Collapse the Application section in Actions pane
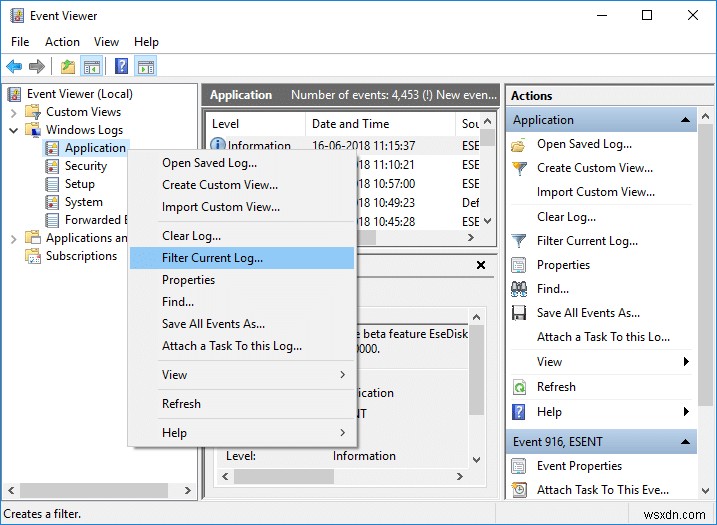Viewport: 717px width, 525px height. click(x=685, y=120)
